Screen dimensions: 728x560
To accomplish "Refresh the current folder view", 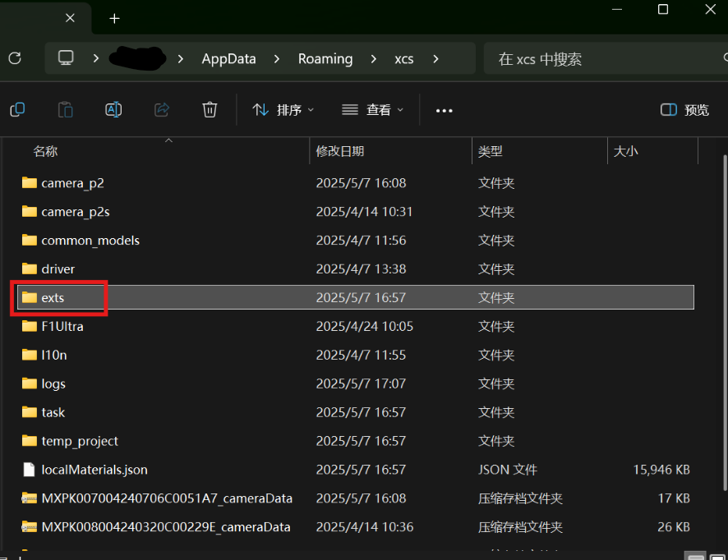I will tap(15, 58).
